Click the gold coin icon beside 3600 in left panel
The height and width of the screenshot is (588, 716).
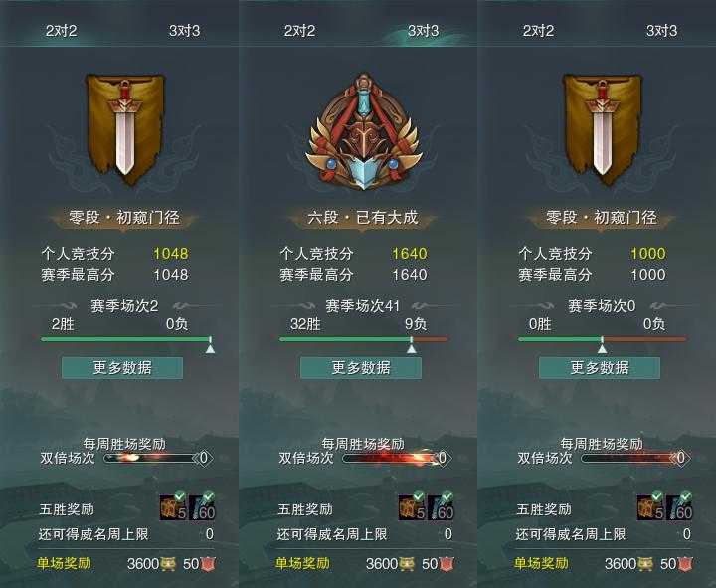click(168, 564)
